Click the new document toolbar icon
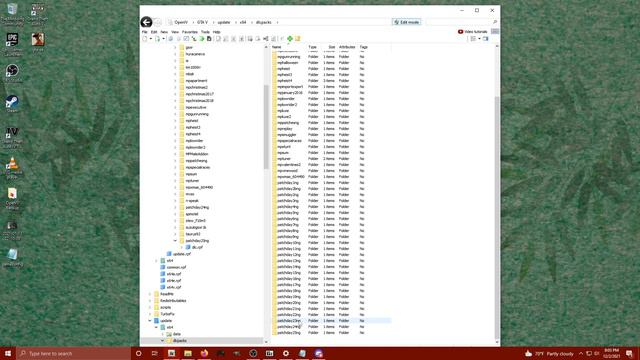Screen dimensions: 640x360 144,39
